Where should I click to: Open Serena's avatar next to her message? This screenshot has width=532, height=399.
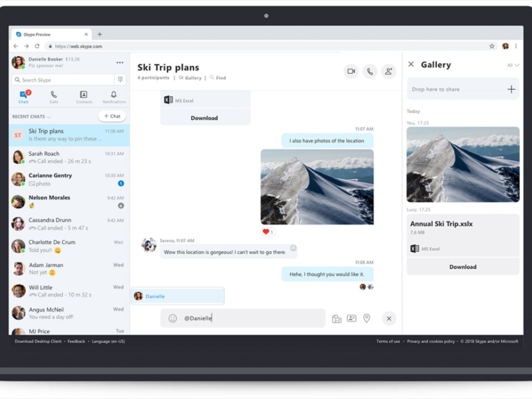148,245
